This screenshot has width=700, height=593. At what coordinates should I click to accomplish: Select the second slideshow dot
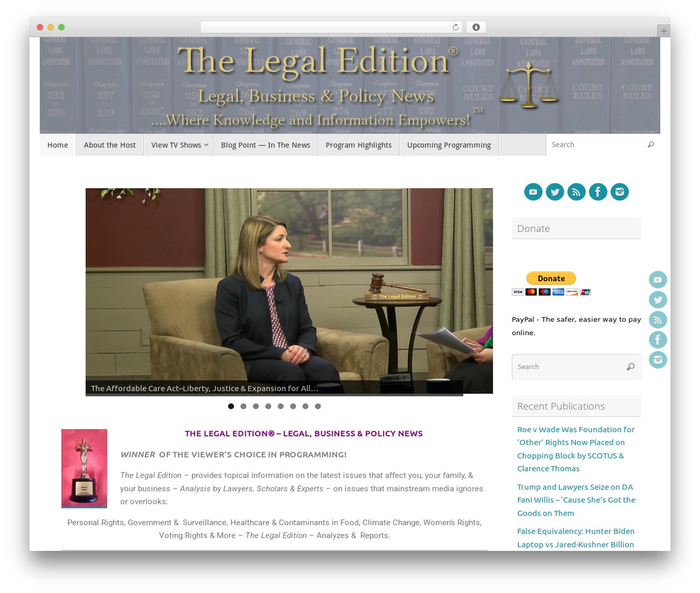pyautogui.click(x=243, y=406)
